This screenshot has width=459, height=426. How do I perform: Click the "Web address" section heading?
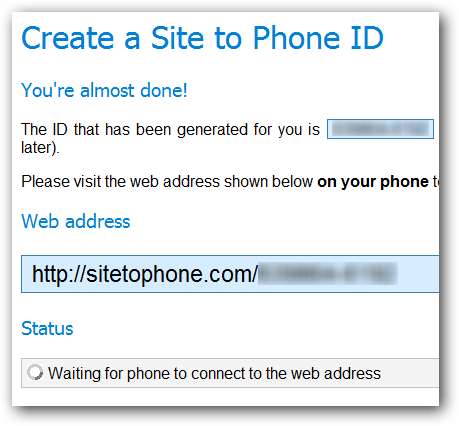pyautogui.click(x=76, y=221)
